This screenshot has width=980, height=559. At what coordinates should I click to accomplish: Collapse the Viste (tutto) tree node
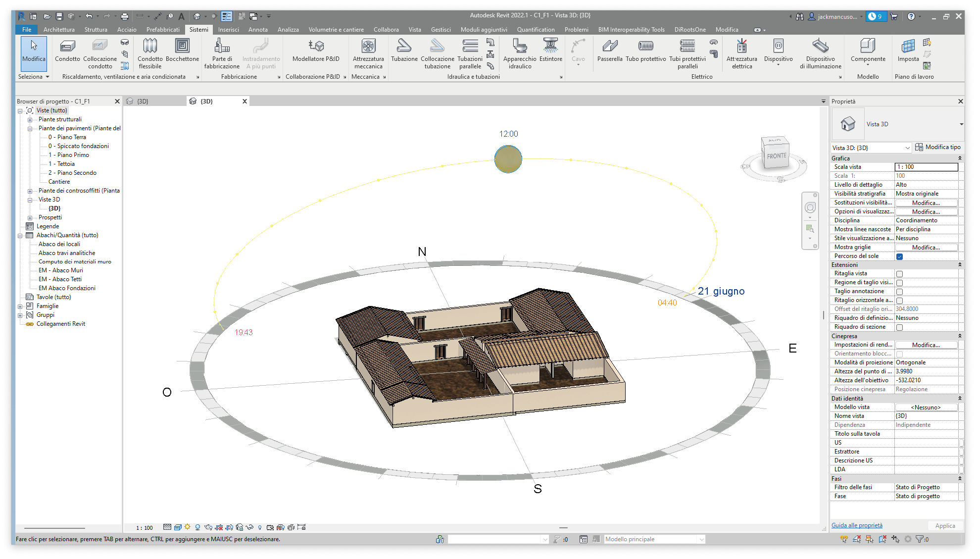point(20,111)
